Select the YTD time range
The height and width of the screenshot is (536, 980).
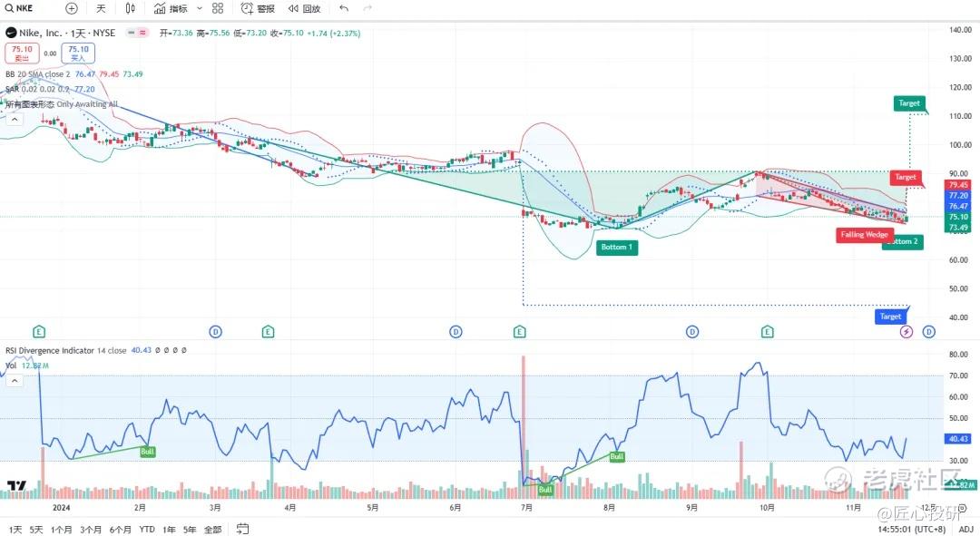point(147,529)
